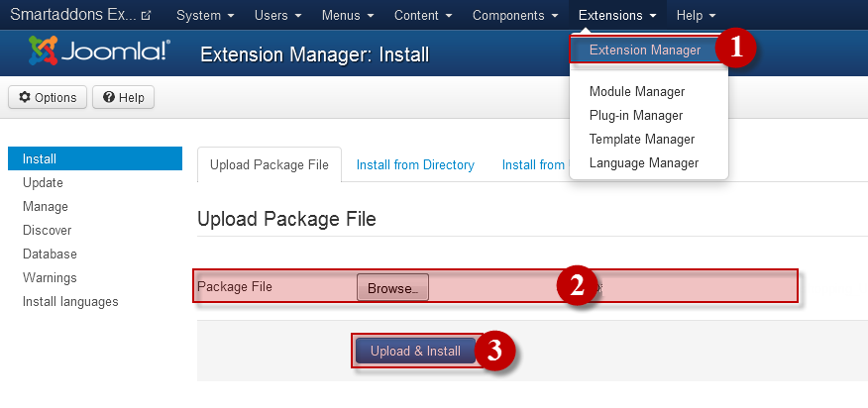
Task: Click the Upload & Install button
Action: pos(415,351)
